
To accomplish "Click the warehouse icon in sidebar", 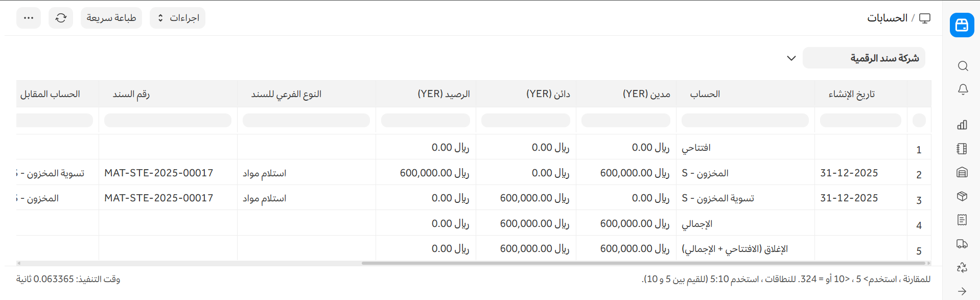I will (x=962, y=172).
